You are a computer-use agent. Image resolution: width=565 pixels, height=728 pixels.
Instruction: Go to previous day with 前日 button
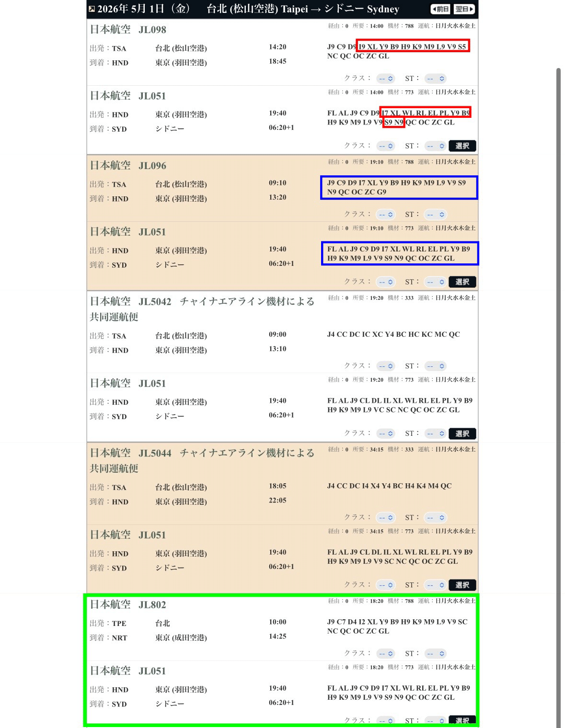click(440, 9)
